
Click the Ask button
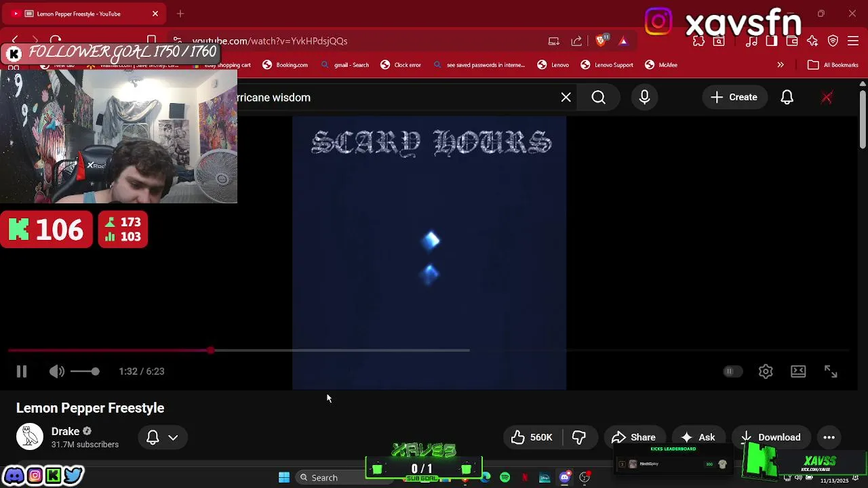[698, 437]
